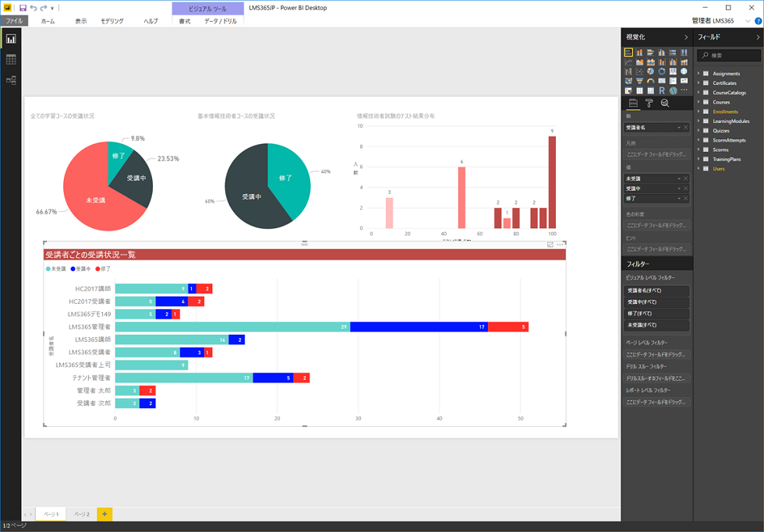Select the R script visual icon
Screen dimensions: 764x532
point(661,90)
